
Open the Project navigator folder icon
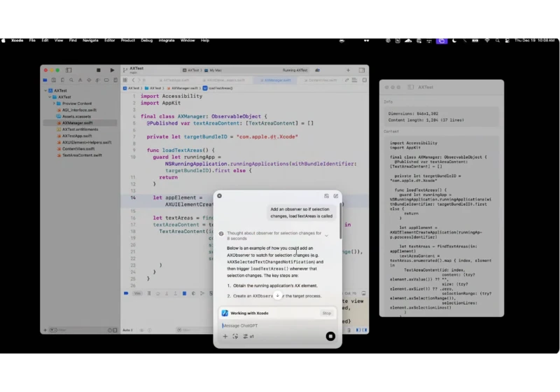(45, 80)
